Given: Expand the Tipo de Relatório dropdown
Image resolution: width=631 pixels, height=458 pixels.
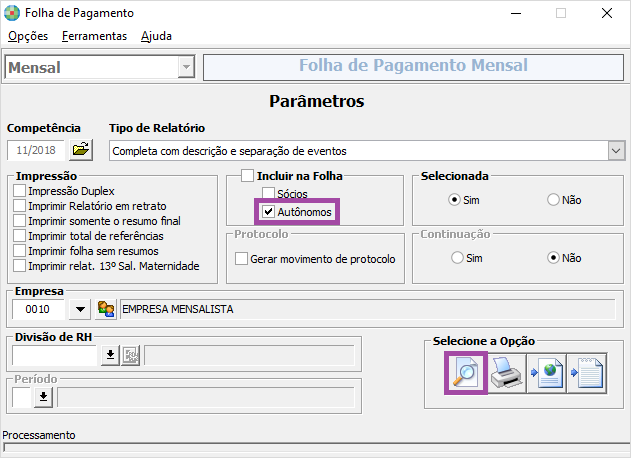Looking at the screenshot, I should [x=616, y=151].
